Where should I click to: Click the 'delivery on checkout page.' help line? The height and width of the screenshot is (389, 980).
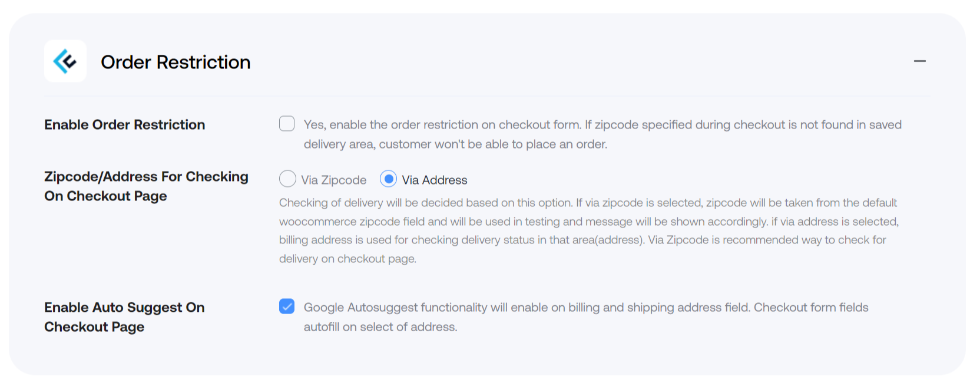(347, 259)
